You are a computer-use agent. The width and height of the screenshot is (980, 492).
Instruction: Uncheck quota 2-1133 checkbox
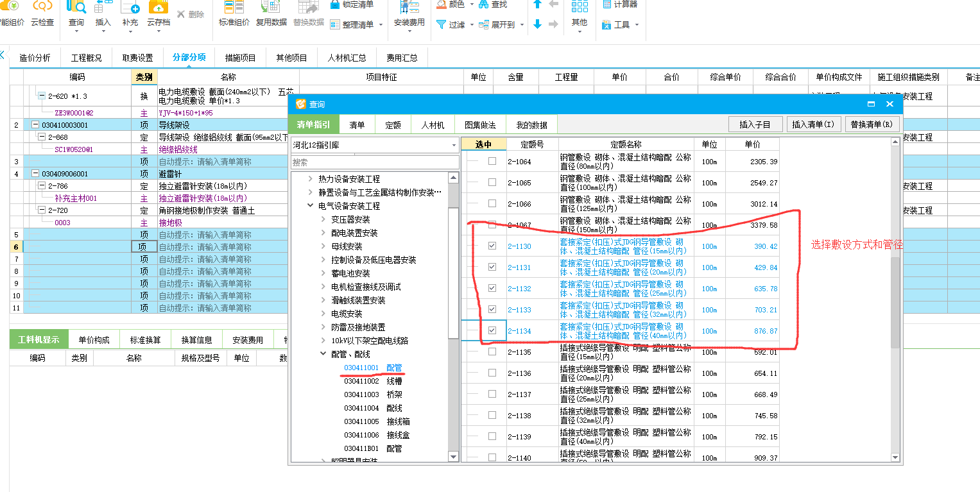point(492,309)
